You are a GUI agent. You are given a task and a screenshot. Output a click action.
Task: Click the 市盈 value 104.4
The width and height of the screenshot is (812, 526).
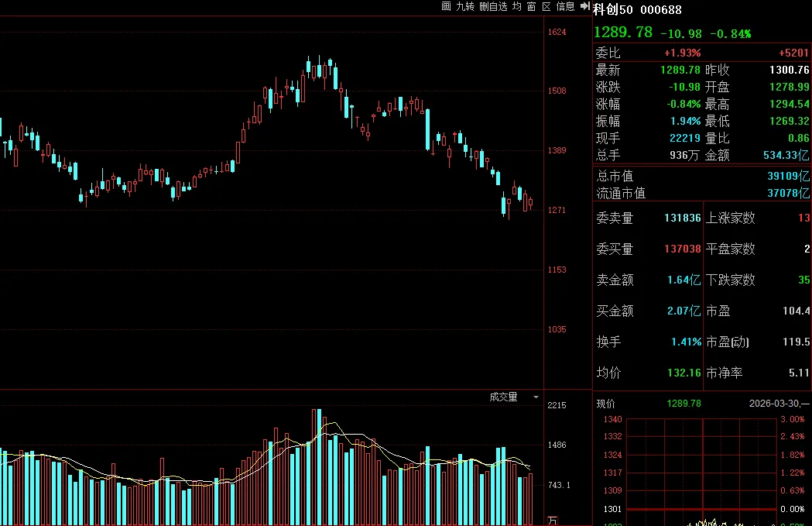click(797, 311)
